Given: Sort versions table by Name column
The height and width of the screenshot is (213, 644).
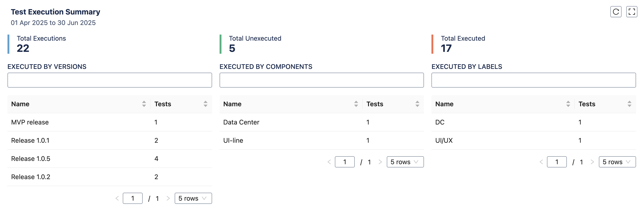Looking at the screenshot, I should [x=144, y=104].
